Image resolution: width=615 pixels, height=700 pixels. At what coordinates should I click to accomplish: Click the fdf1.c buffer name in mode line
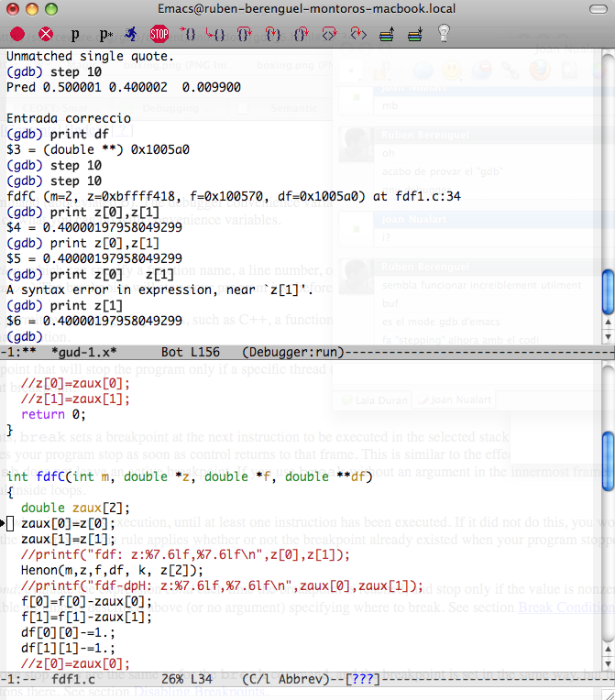73,680
